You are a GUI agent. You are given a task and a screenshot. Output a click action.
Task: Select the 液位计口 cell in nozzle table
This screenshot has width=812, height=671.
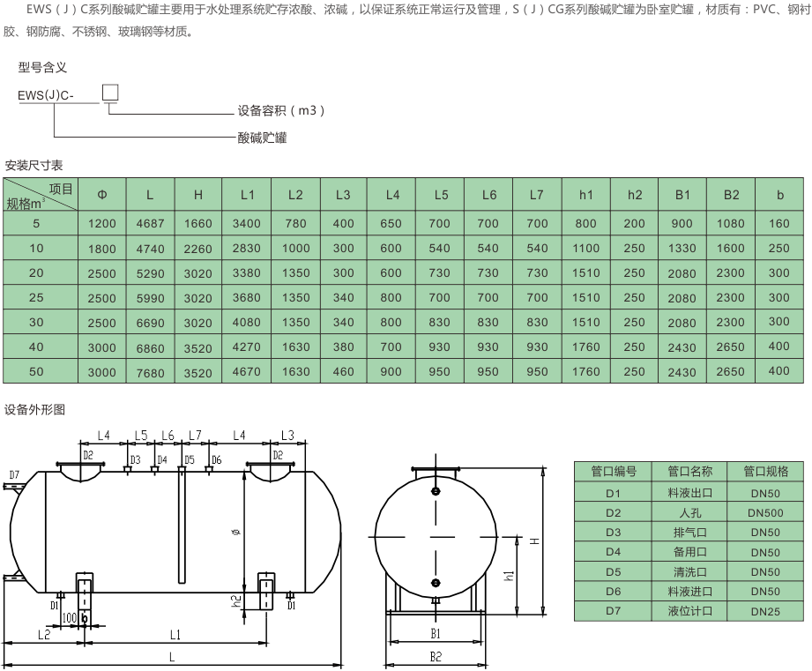(x=689, y=611)
